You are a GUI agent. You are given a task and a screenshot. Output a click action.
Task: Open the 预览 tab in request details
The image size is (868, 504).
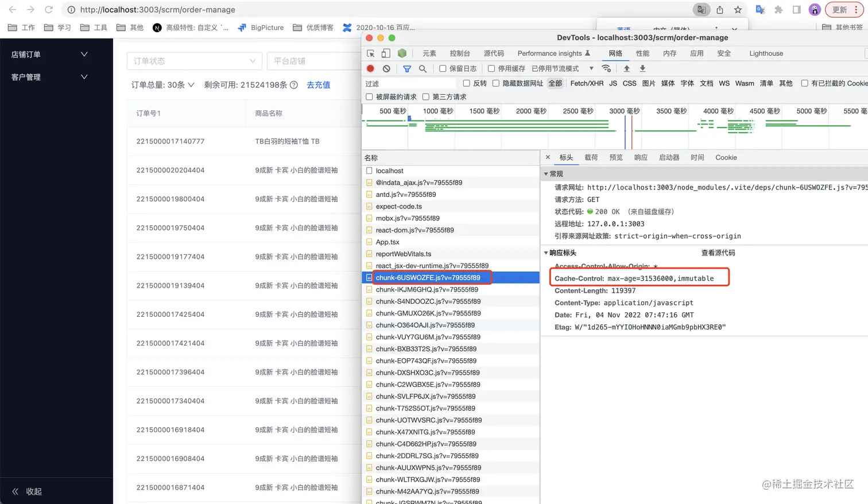(616, 157)
